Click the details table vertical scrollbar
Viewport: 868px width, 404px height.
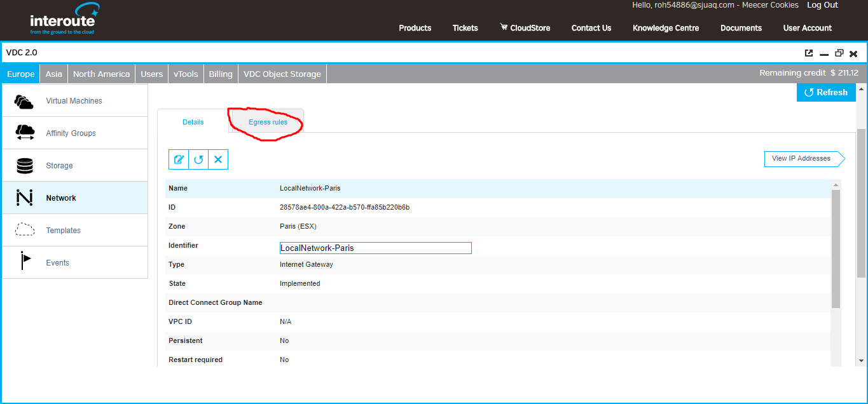(x=836, y=249)
